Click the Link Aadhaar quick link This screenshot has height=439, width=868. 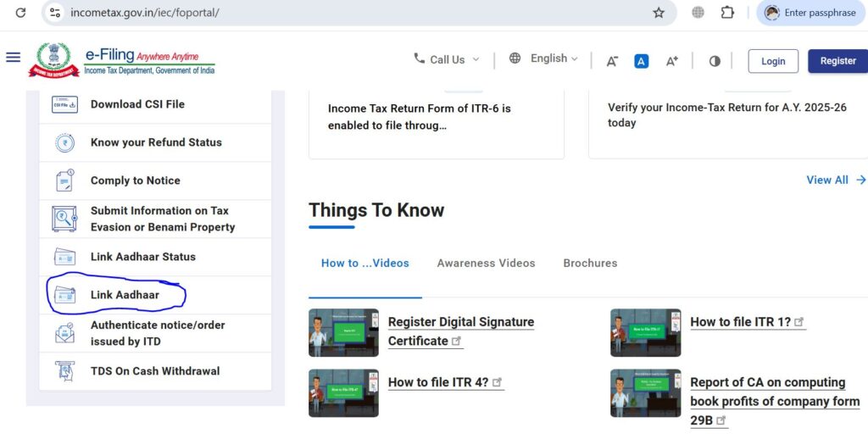pos(125,295)
